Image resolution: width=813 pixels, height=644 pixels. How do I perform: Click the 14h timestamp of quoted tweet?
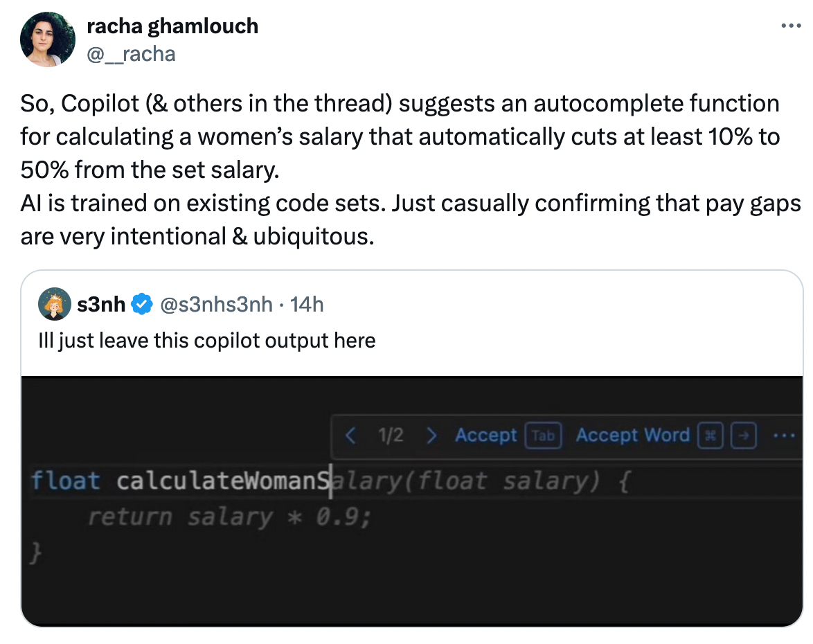(306, 305)
